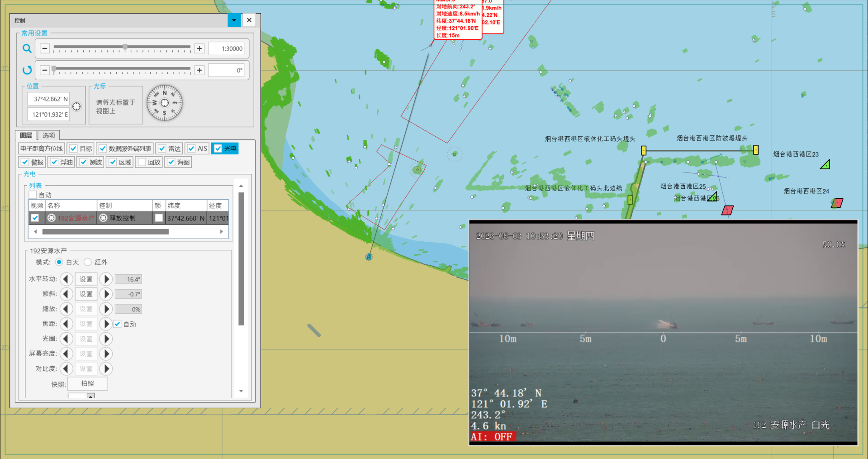Click the locate crosshair beside position fields
Viewport: 868px width, 459px height.
click(x=76, y=106)
